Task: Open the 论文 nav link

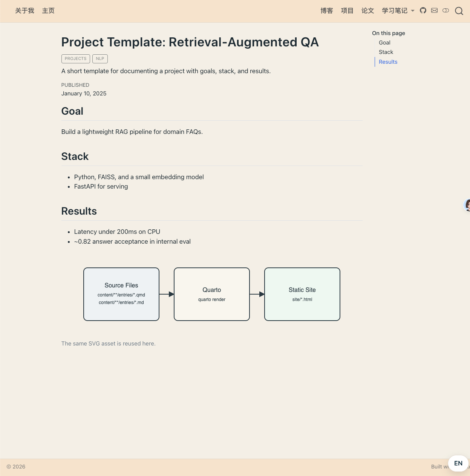Action: click(367, 11)
